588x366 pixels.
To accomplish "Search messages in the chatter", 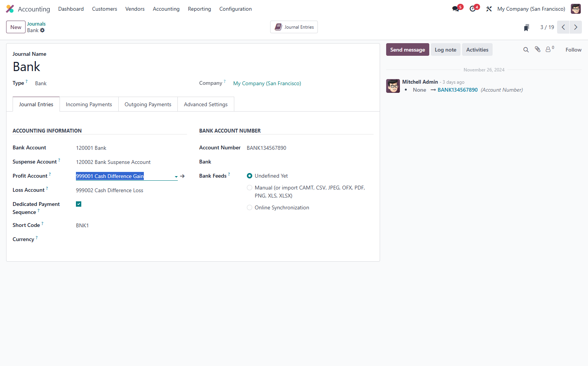I will coord(526,50).
